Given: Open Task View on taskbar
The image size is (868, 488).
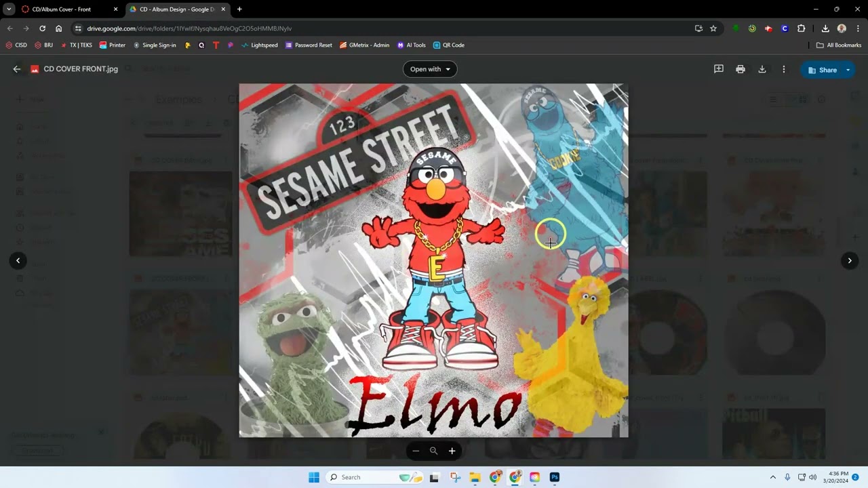Looking at the screenshot, I should pos(434,477).
